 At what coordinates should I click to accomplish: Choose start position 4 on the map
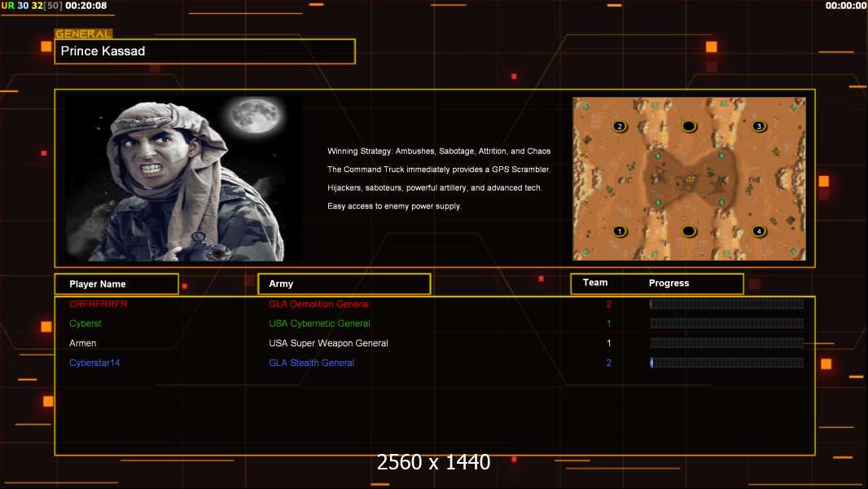coord(758,231)
